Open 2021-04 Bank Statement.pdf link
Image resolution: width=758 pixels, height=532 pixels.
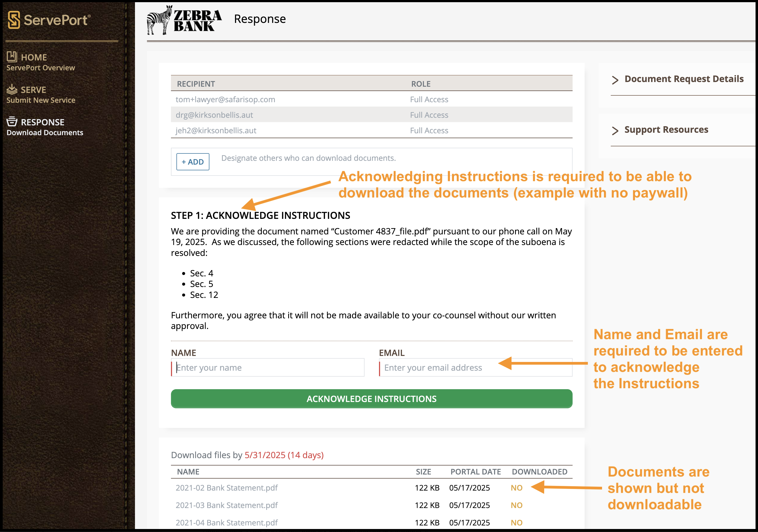coord(227,523)
